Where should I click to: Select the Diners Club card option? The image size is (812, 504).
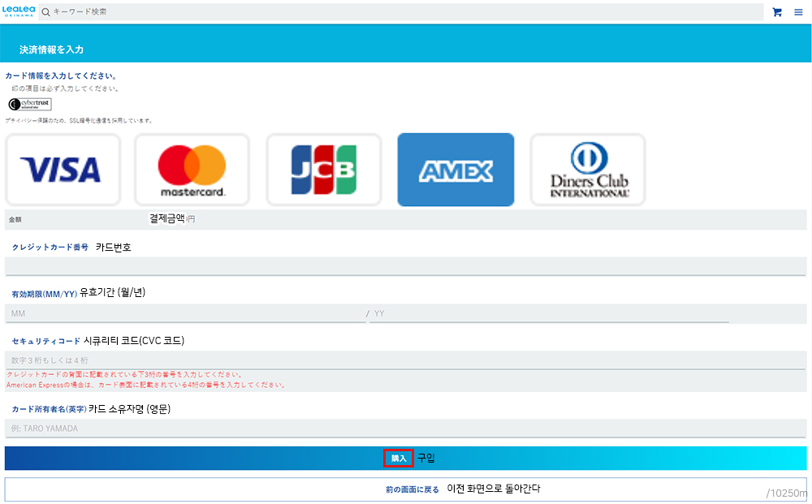[x=588, y=170]
